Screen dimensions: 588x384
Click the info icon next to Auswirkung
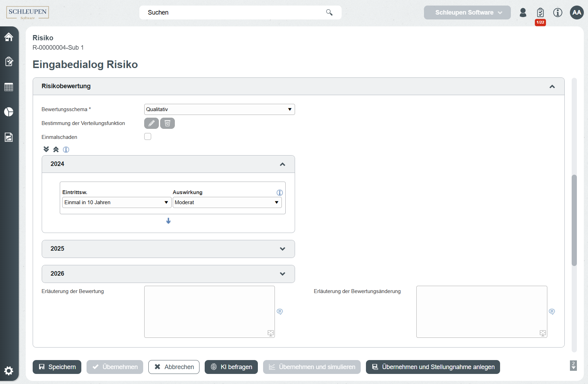(x=279, y=193)
